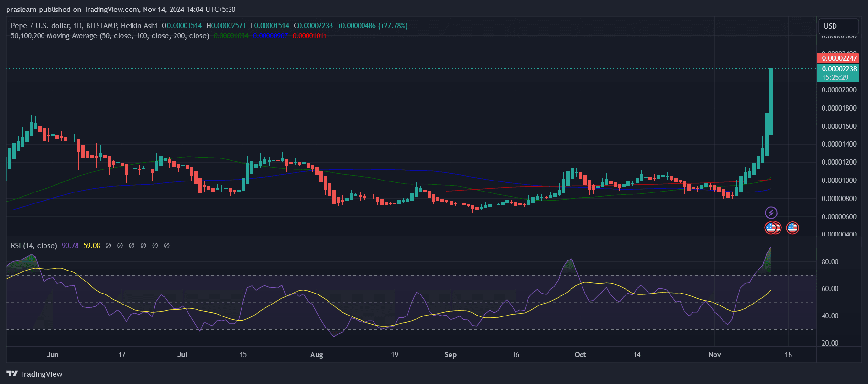
Task: Click the 80.00 RSI axis label
Action: [x=830, y=262]
